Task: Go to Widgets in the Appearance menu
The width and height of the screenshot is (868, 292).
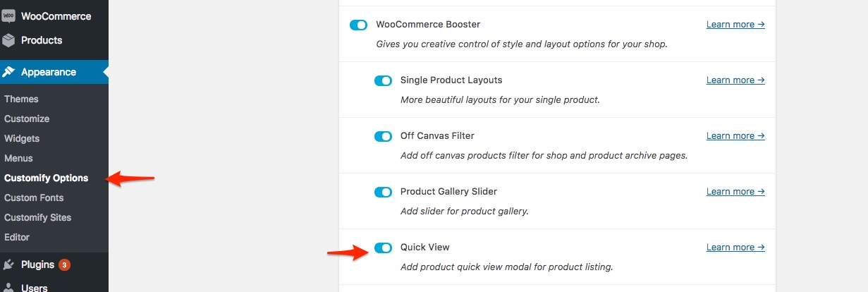Action: [x=22, y=139]
